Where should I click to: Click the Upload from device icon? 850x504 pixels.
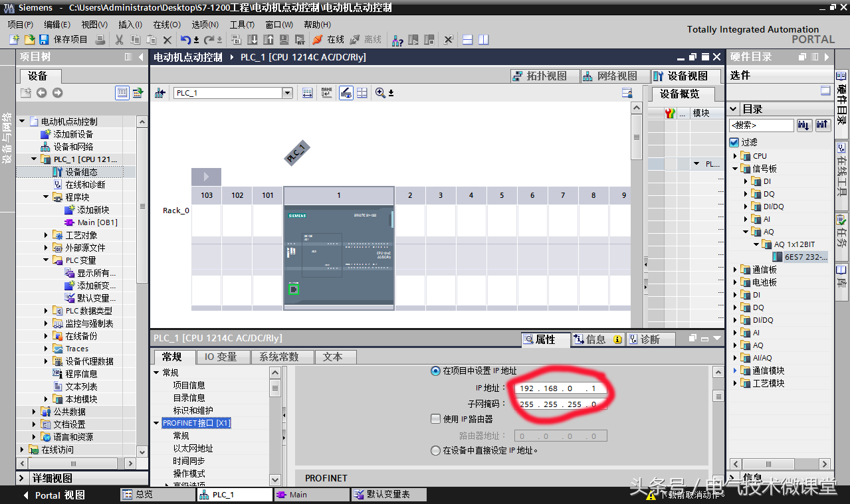(268, 40)
